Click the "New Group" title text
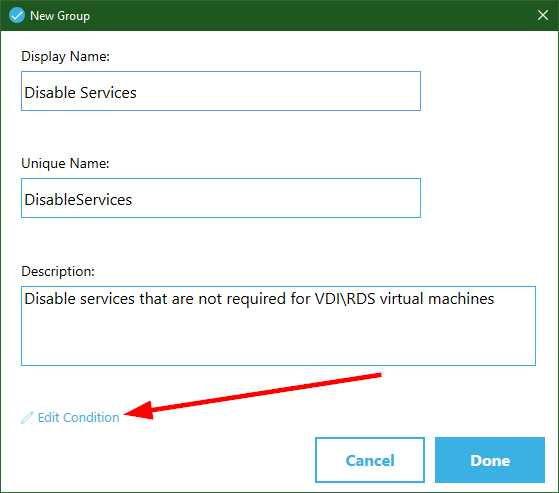 (60, 16)
